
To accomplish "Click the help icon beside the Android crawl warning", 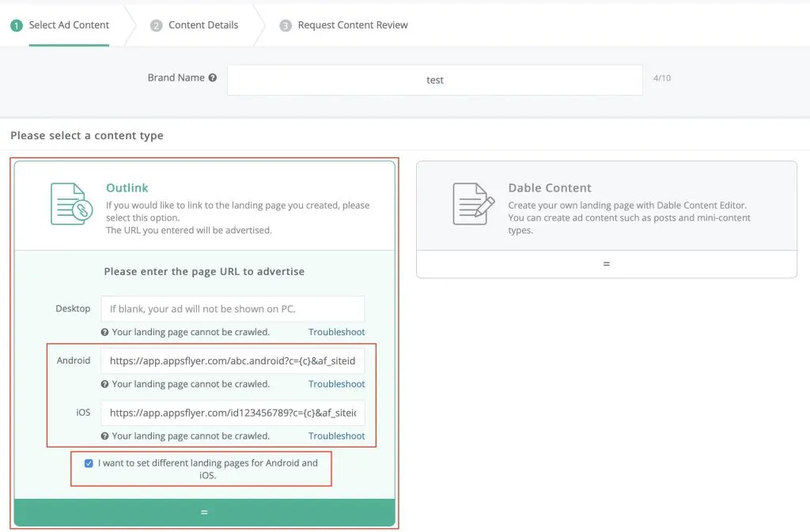I will [x=104, y=384].
